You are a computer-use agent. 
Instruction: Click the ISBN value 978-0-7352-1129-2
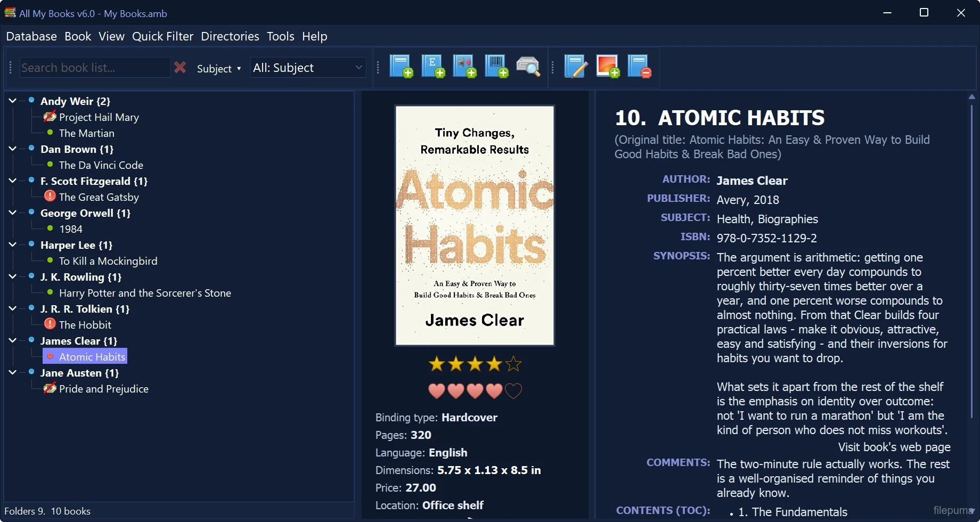click(767, 238)
